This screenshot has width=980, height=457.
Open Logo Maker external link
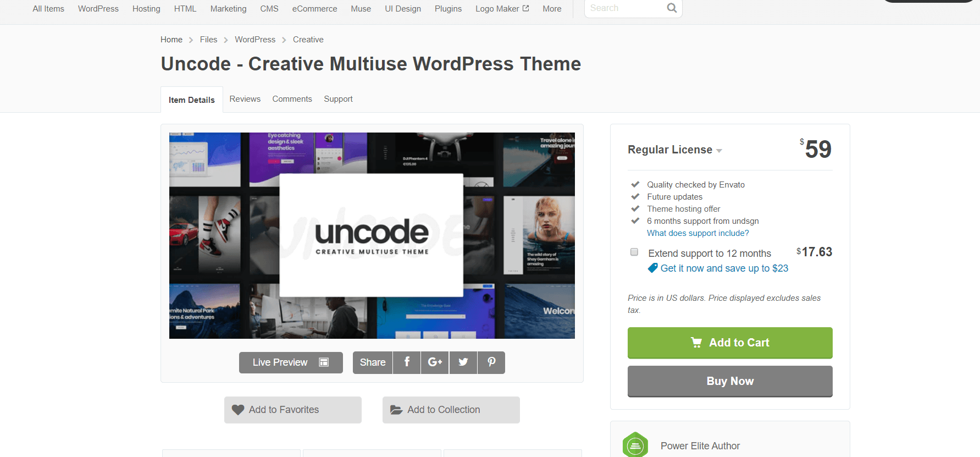(x=502, y=9)
